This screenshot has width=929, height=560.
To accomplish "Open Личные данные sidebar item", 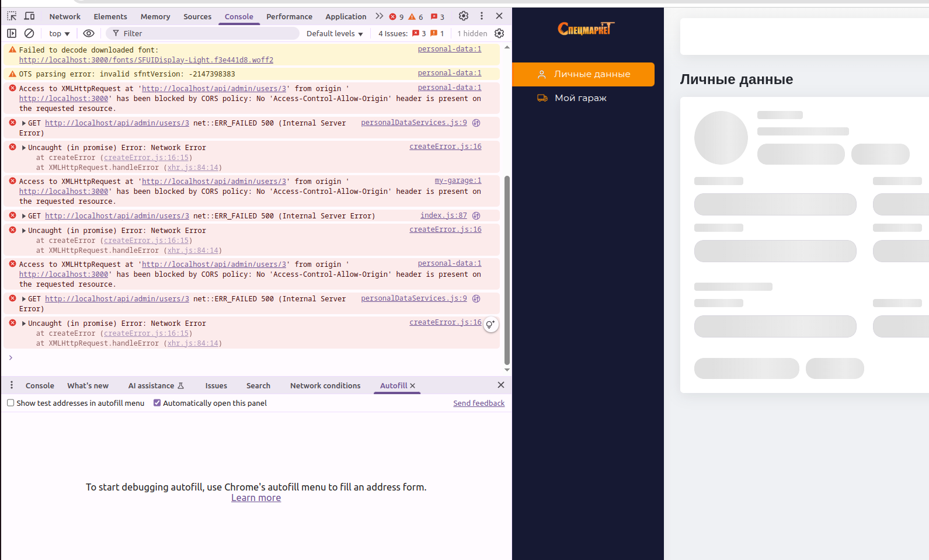I will (x=583, y=74).
